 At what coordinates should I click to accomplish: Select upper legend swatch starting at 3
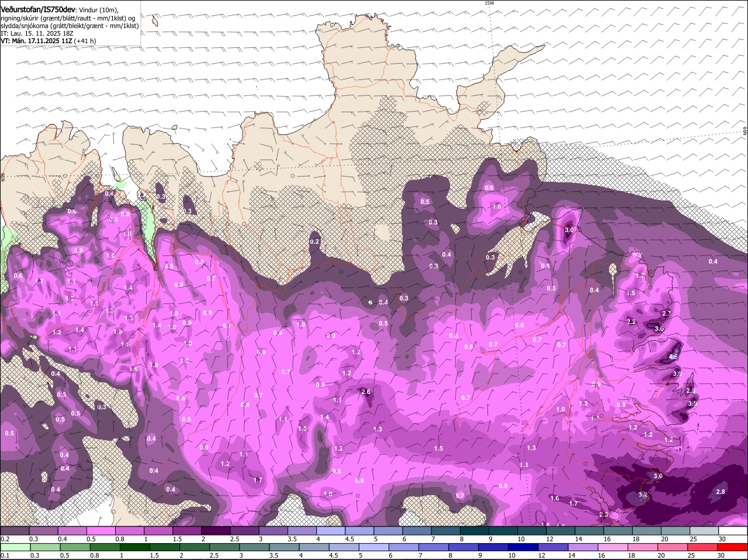[272, 531]
